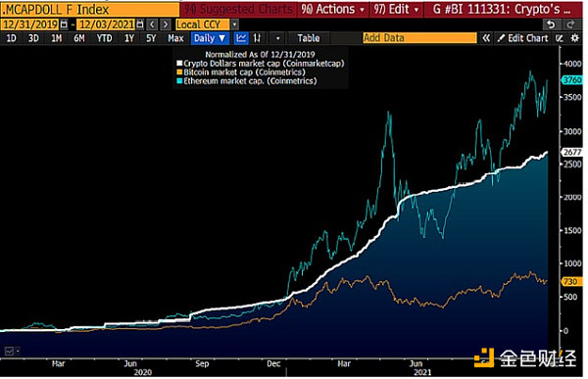Select the 1D range tab
588x379 pixels.
[11, 38]
